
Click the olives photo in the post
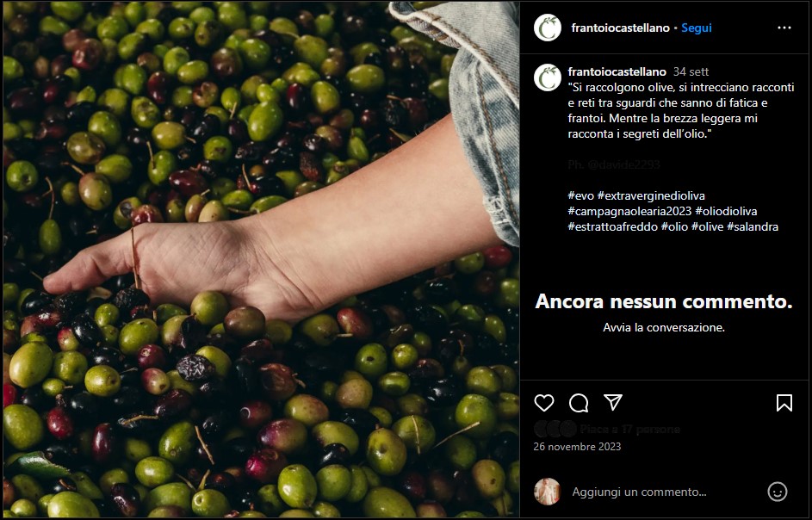[261, 259]
